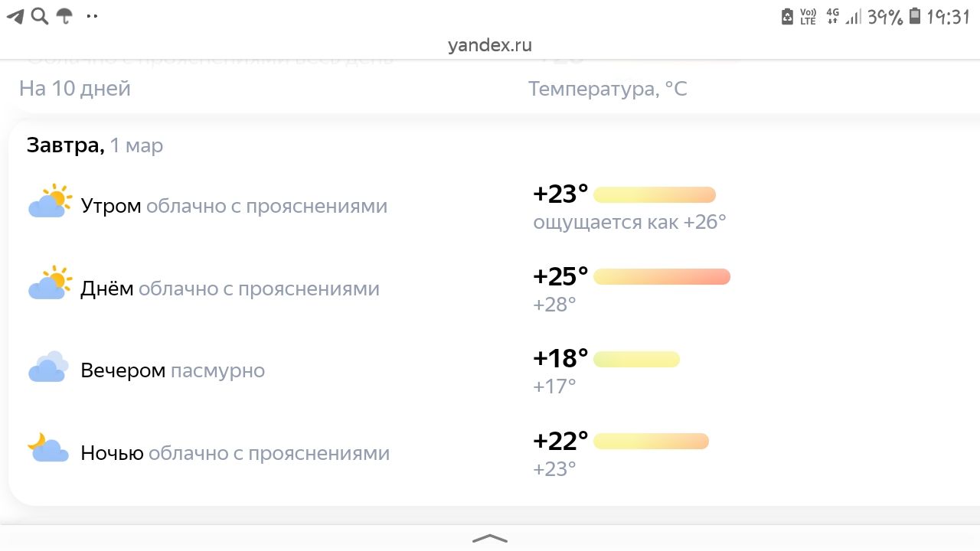Viewport: 980px width, 551px height.
Task: Tap the "ощущается как +26°" feels-like text
Action: point(629,223)
